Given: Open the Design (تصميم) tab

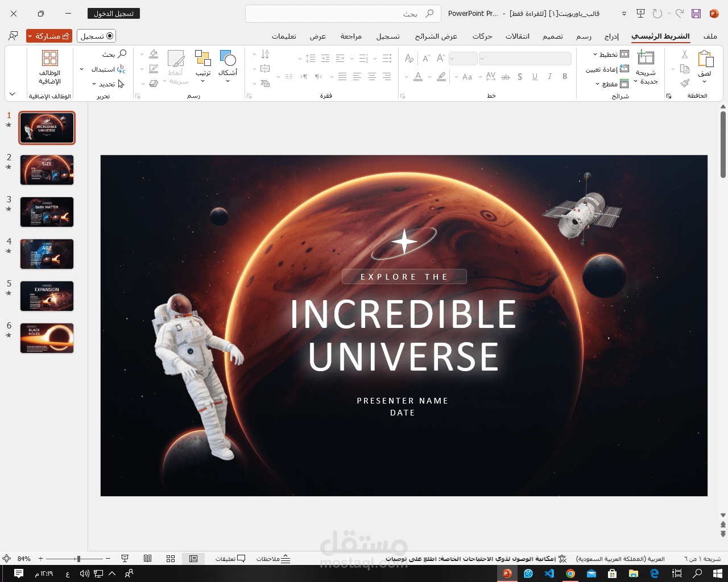Looking at the screenshot, I should tap(553, 36).
